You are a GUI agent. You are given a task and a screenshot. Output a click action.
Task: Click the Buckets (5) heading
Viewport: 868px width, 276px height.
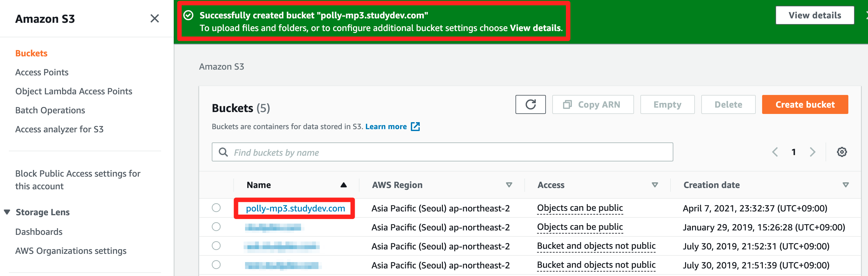(241, 108)
